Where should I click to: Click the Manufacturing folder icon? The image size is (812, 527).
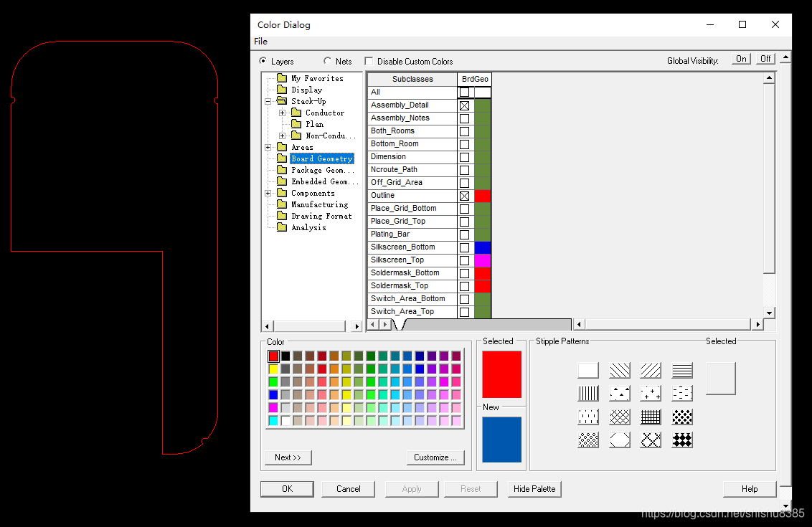pyautogui.click(x=282, y=204)
